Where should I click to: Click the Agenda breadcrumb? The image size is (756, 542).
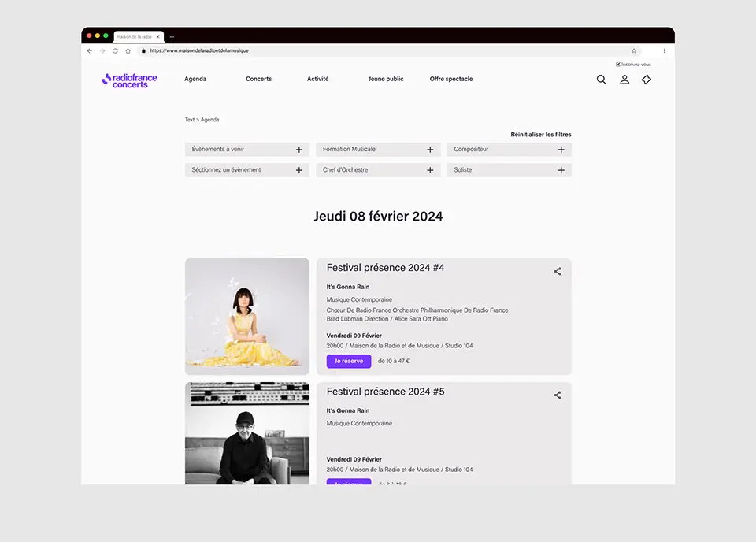(209, 120)
